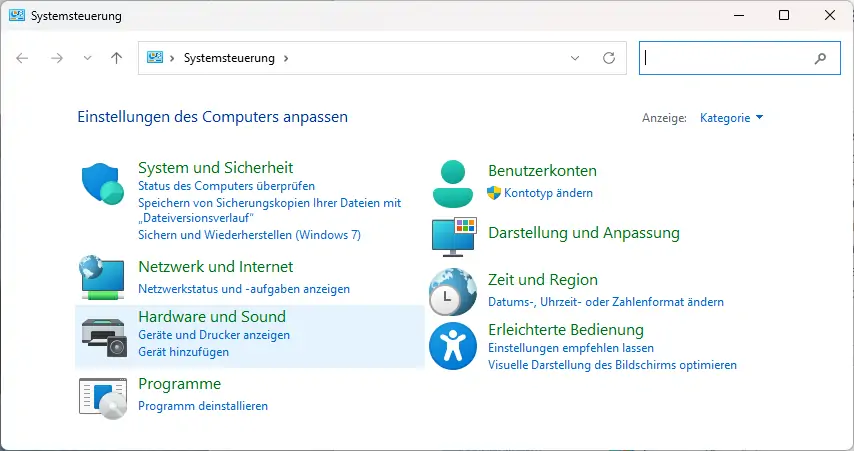Viewport: 854px width, 451px height.
Task: Open Netzwerkstatus und -aufgaben anzeigen
Action: pyautogui.click(x=244, y=289)
